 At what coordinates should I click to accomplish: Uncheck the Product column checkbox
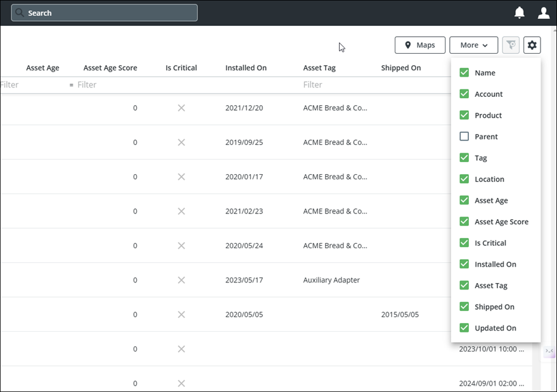464,115
